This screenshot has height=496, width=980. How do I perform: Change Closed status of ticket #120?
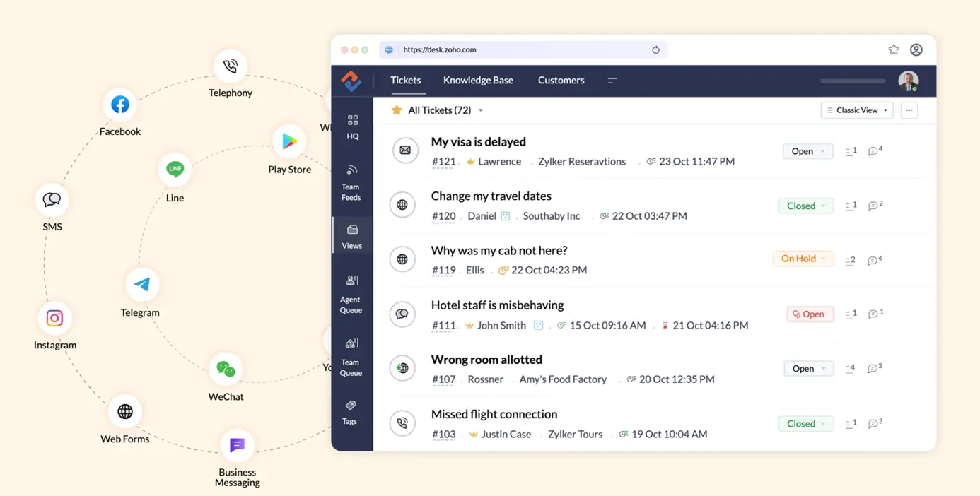(x=806, y=206)
